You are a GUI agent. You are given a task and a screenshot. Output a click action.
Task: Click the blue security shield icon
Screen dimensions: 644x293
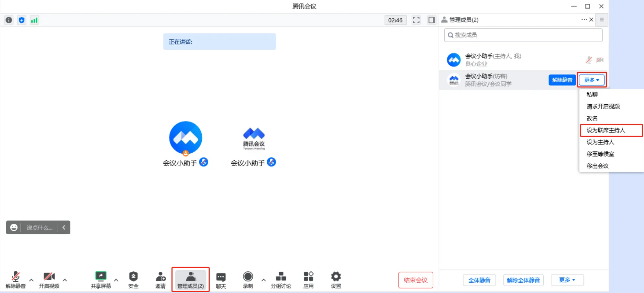pyautogui.click(x=22, y=20)
